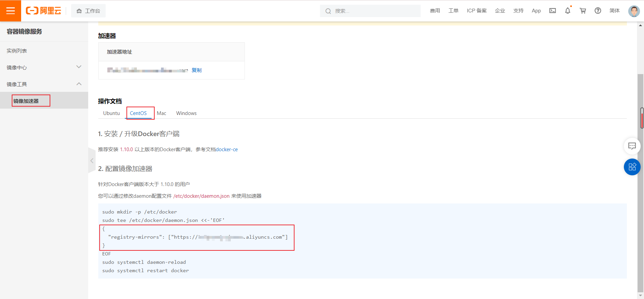The height and width of the screenshot is (299, 644).
Task: Open the 企业 menu
Action: point(500,11)
